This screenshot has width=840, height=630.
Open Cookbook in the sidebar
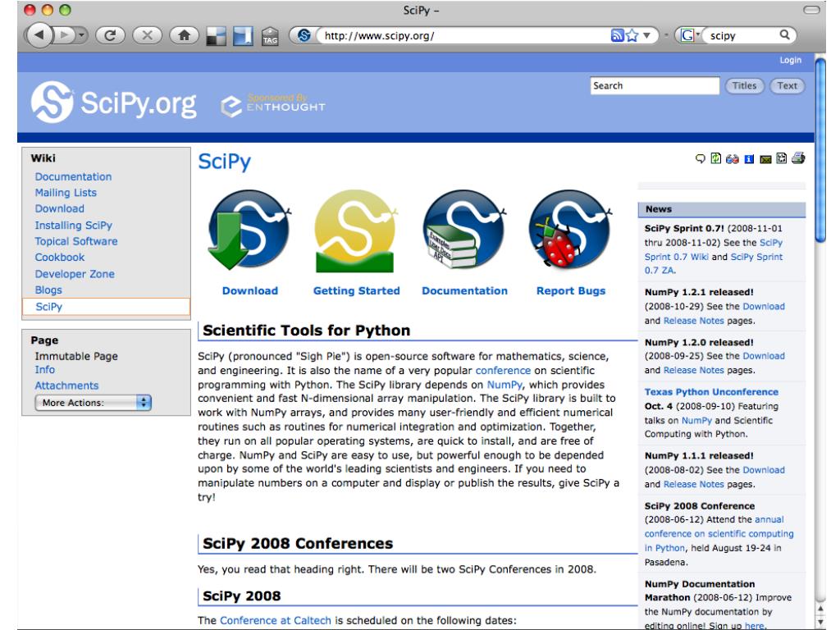coord(59,258)
